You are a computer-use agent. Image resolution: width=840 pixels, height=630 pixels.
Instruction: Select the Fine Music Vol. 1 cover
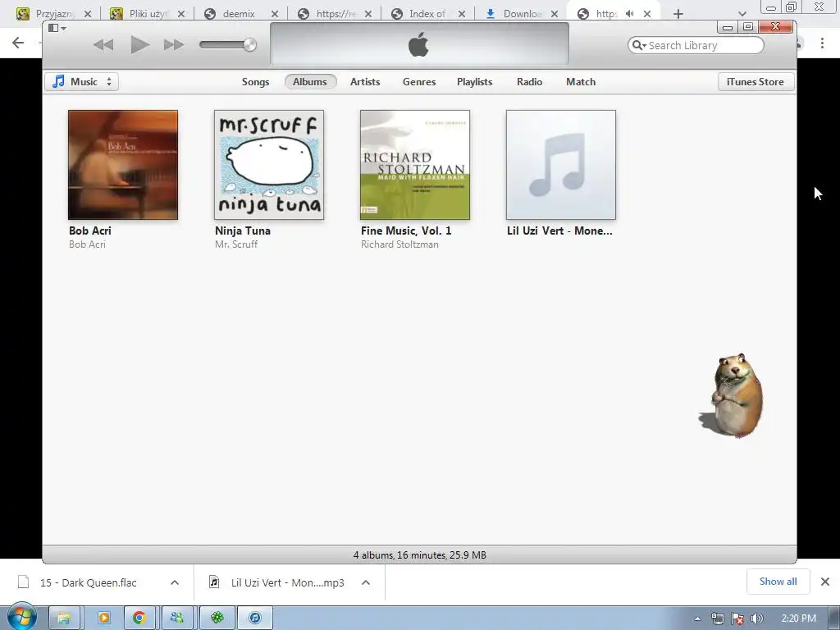pos(415,165)
